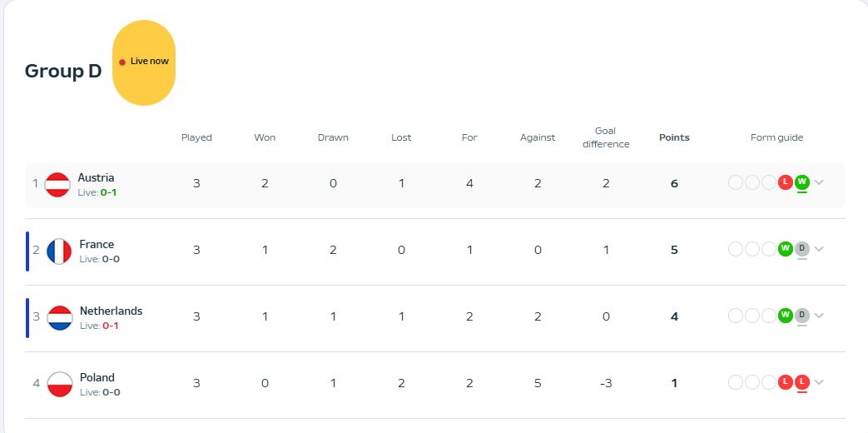This screenshot has height=433, width=868.
Task: Click the Goal difference column header
Action: pos(606,137)
